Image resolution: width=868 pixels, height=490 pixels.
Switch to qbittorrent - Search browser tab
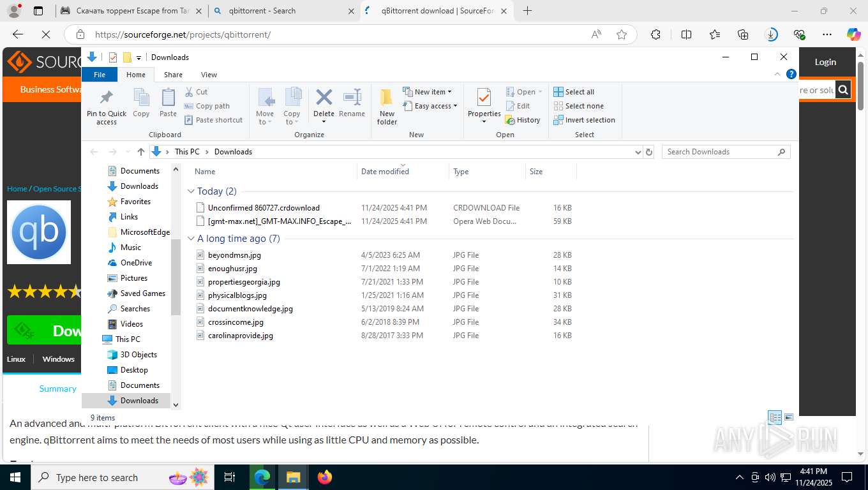coord(283,11)
